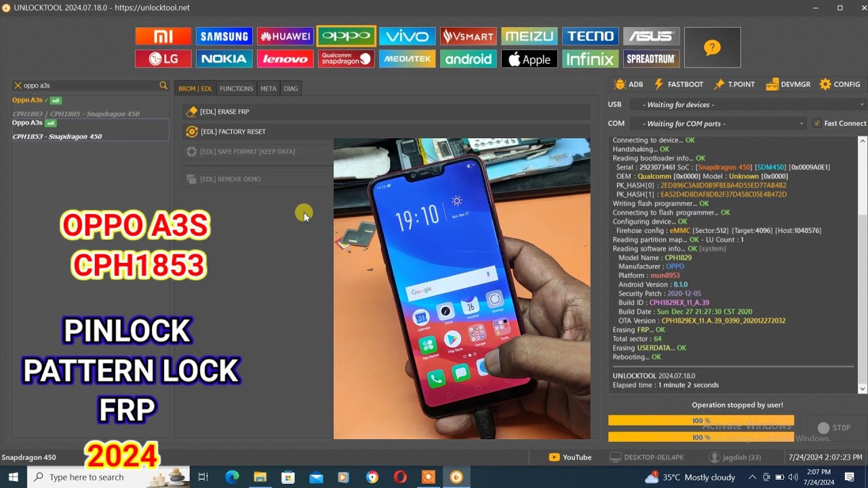Toggle the [EDL] REMOVE DEMO option
This screenshot has width=868, height=488.
237,179
